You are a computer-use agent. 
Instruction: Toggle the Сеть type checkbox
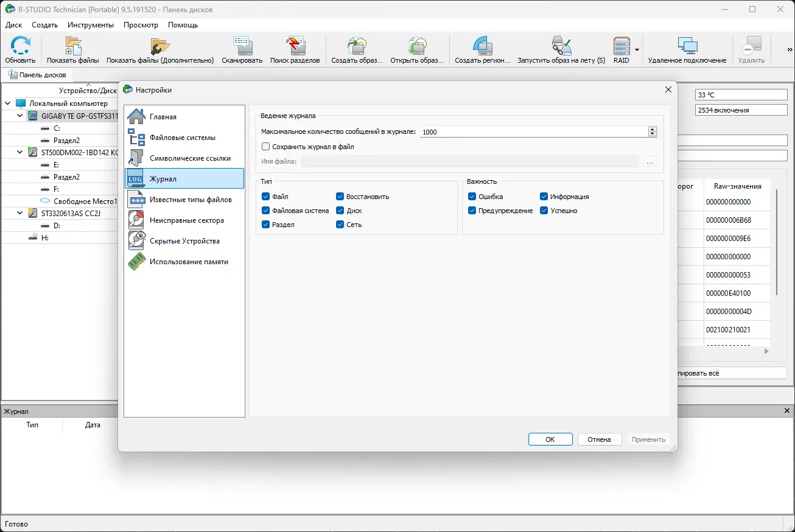tap(340, 225)
